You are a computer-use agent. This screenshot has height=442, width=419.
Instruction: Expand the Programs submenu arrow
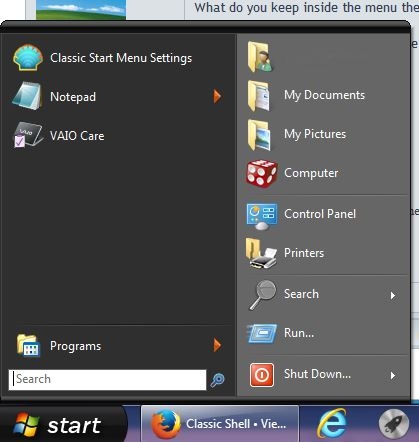[x=217, y=345]
